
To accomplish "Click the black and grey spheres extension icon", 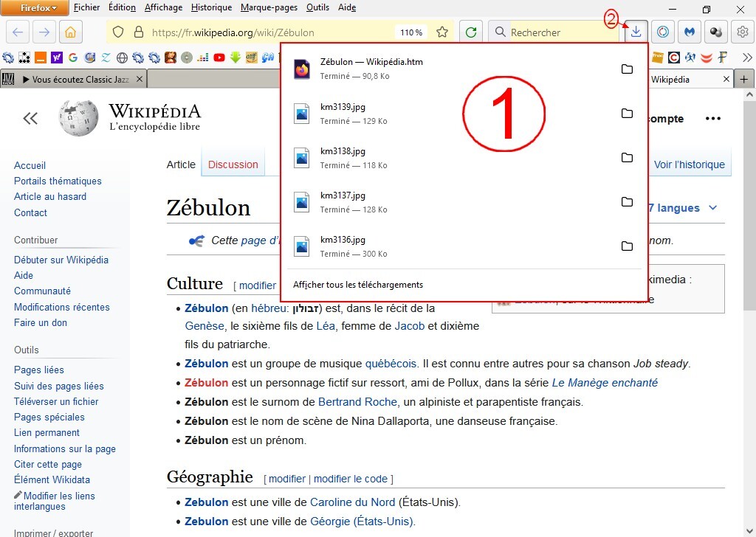I will pyautogui.click(x=716, y=32).
